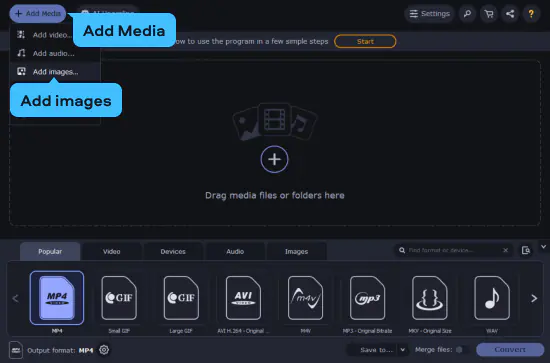Open the help question mark icon

(x=531, y=14)
